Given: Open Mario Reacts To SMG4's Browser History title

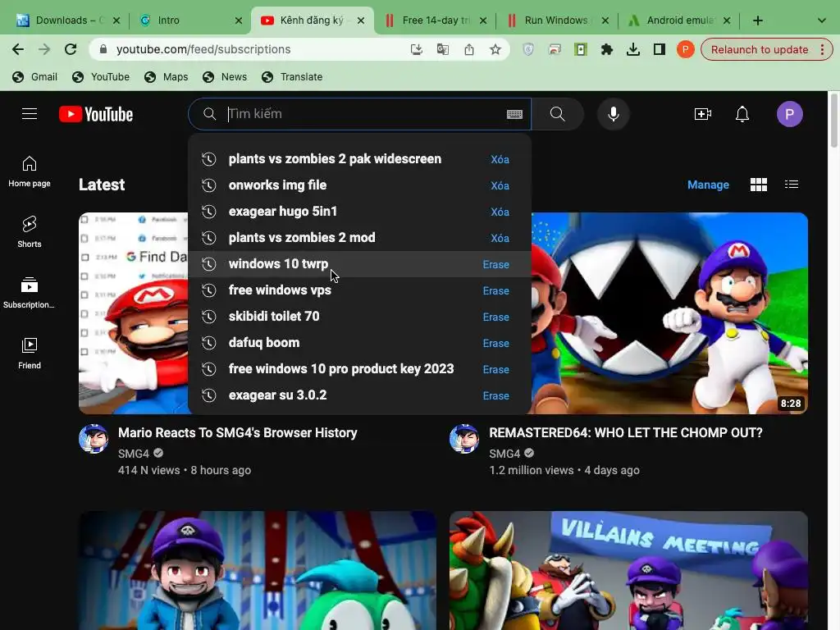Looking at the screenshot, I should click(x=237, y=433).
